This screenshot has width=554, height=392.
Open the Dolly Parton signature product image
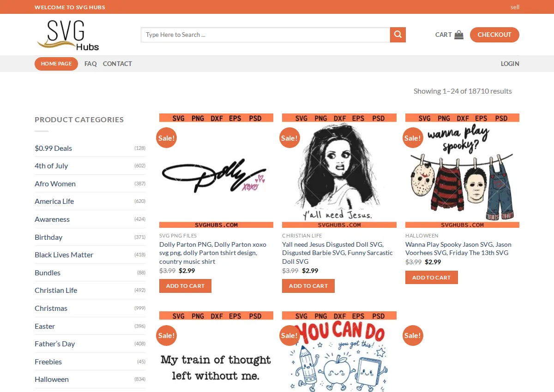click(x=216, y=171)
